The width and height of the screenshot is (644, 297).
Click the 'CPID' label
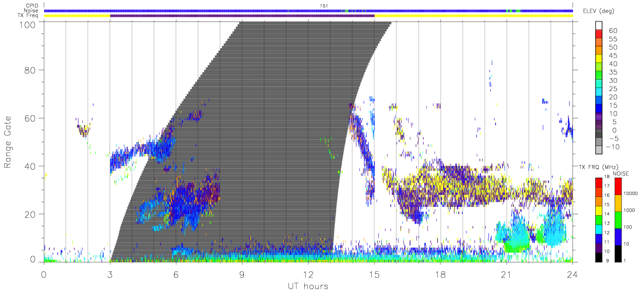[x=32, y=6]
